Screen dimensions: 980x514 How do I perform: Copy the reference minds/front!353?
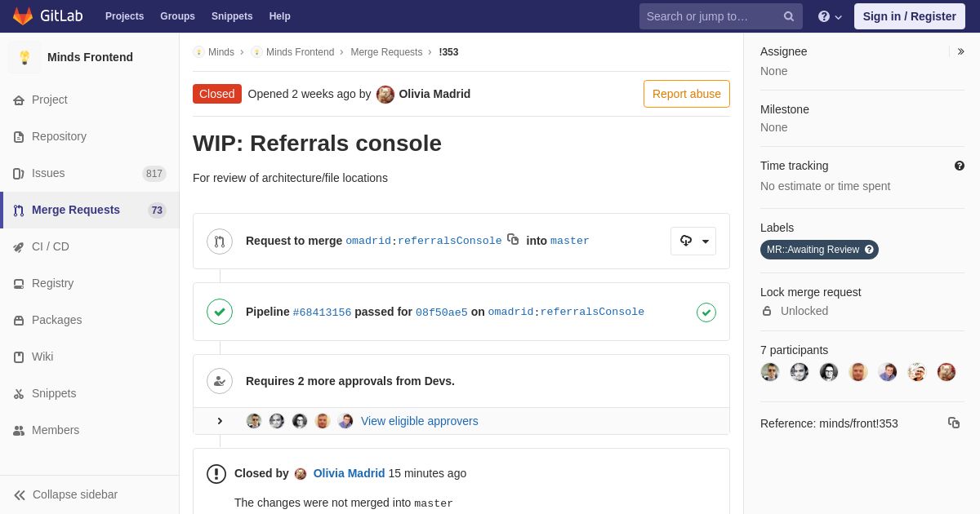(954, 423)
